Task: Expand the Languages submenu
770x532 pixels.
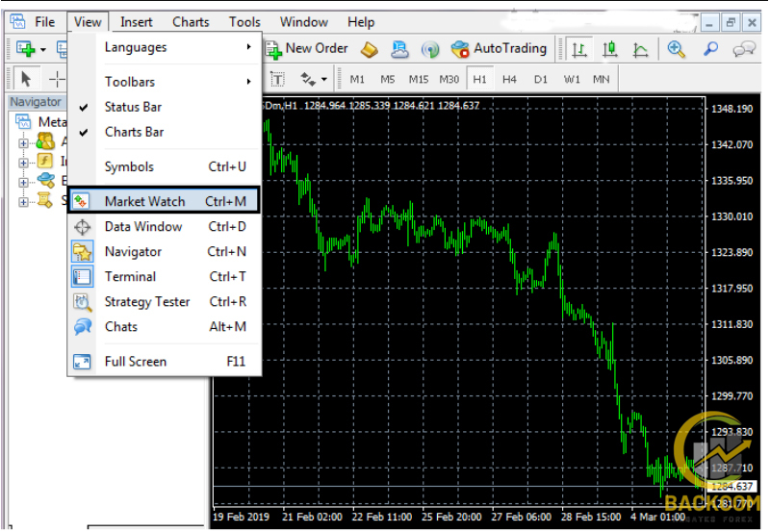Action: point(164,47)
